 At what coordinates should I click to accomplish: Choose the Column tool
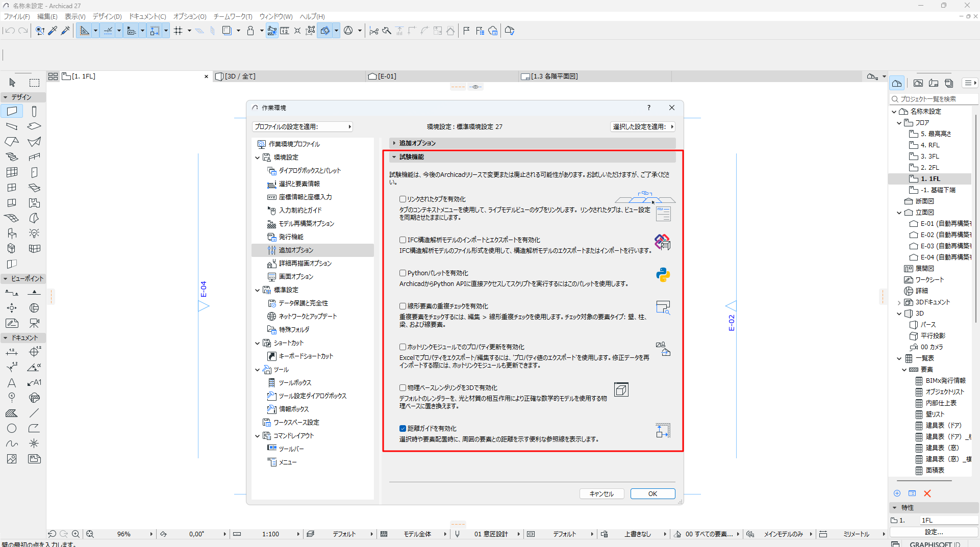coord(34,111)
